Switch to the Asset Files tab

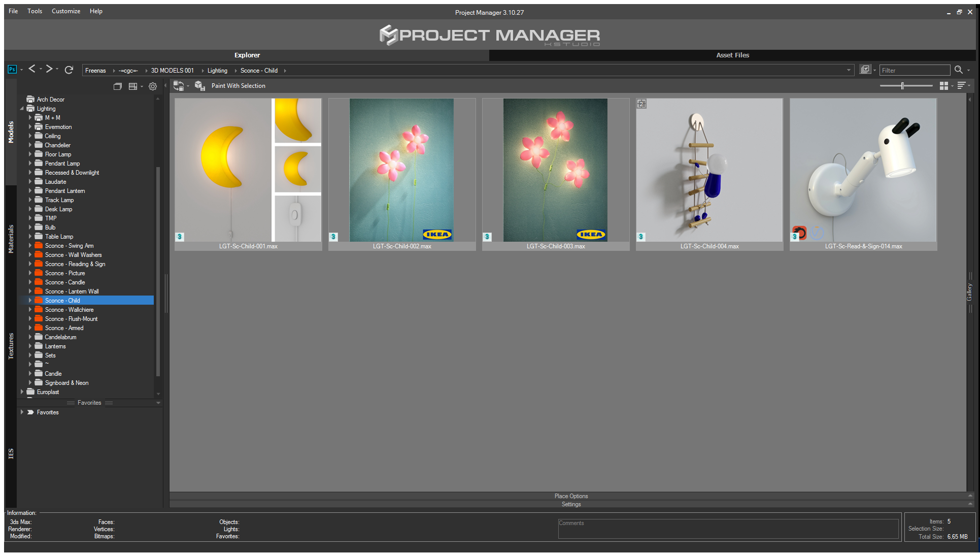[x=732, y=55]
